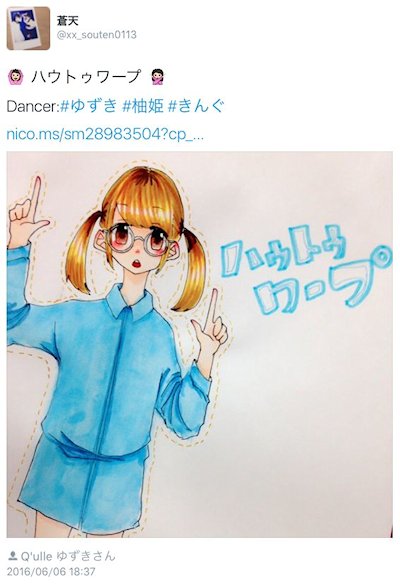Click the 2016/06/06 18:37 timestamp
400x584 pixels.
click(51, 571)
